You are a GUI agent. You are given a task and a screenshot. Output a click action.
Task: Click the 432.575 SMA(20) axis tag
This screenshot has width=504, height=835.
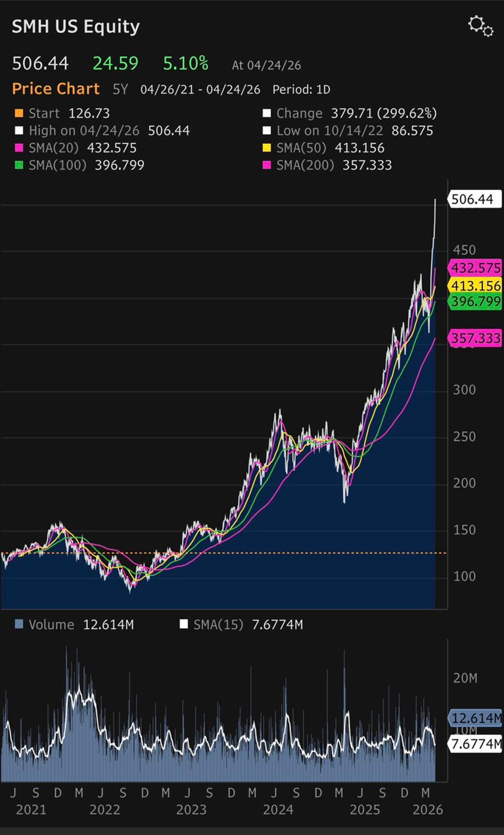[x=475, y=268]
